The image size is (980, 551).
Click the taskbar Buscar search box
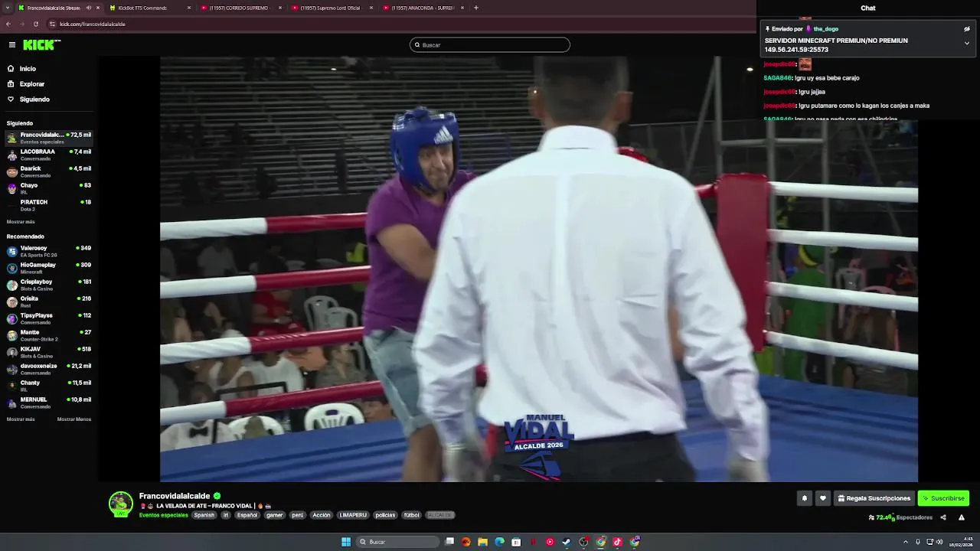tap(400, 542)
